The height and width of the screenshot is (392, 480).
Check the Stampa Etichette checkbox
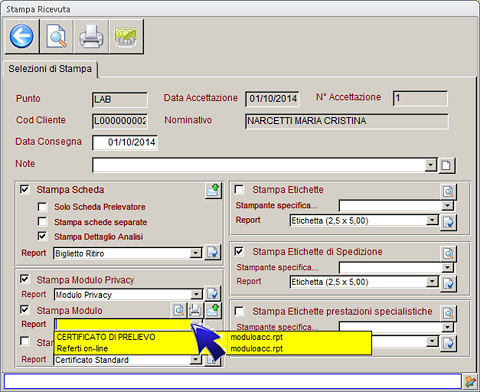pos(239,189)
